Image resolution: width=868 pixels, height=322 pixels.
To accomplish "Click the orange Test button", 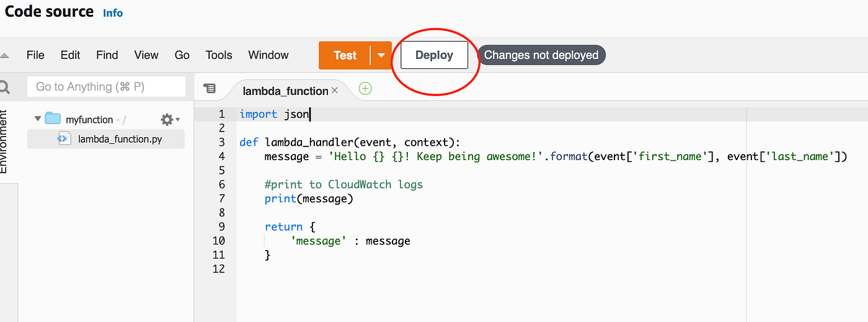I will click(345, 55).
